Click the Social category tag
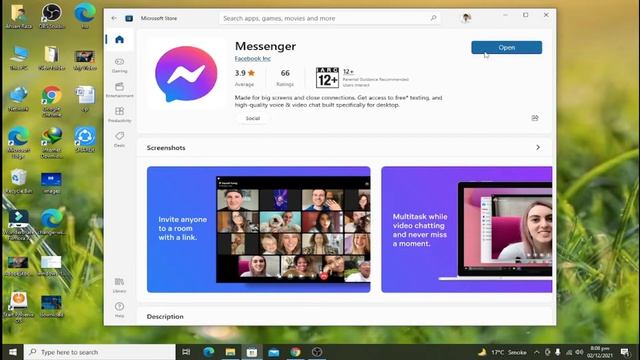Viewport: 640px width, 360px height. [253, 118]
